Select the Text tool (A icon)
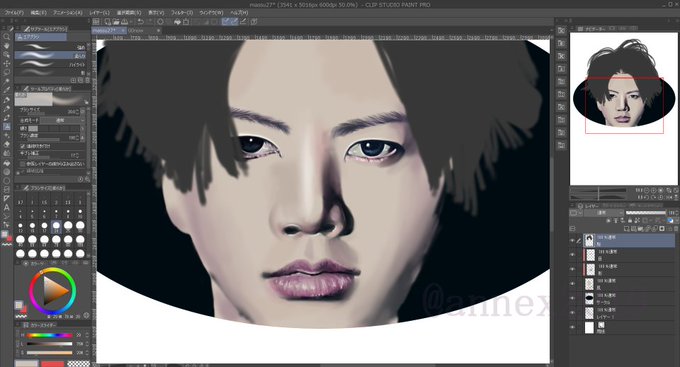This screenshot has width=680, height=367. click(7, 207)
